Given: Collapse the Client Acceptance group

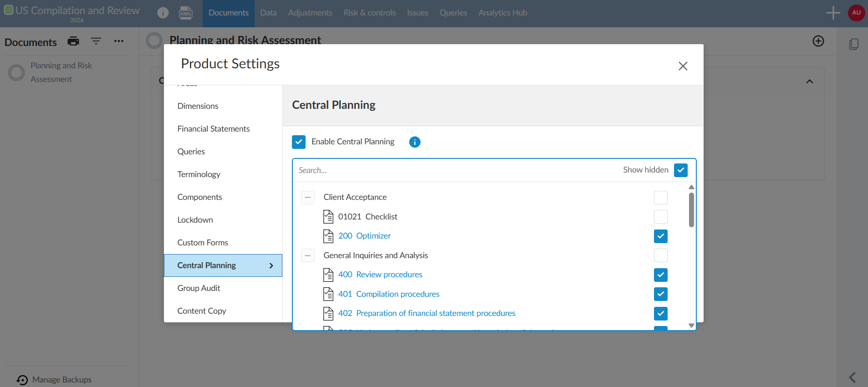Looking at the screenshot, I should point(308,198).
